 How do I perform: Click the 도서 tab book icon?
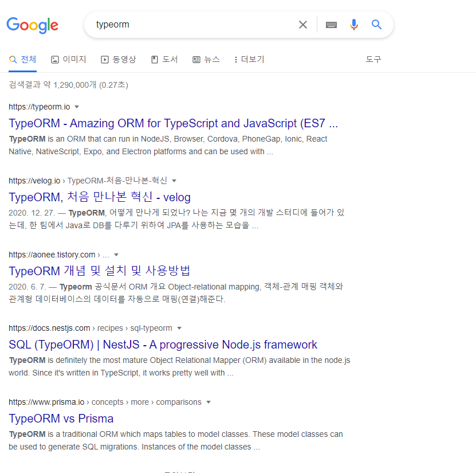(155, 60)
